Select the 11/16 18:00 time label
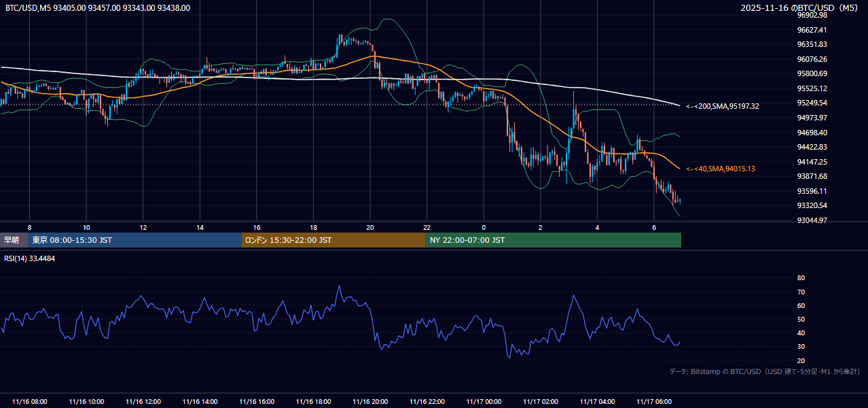 (313, 402)
